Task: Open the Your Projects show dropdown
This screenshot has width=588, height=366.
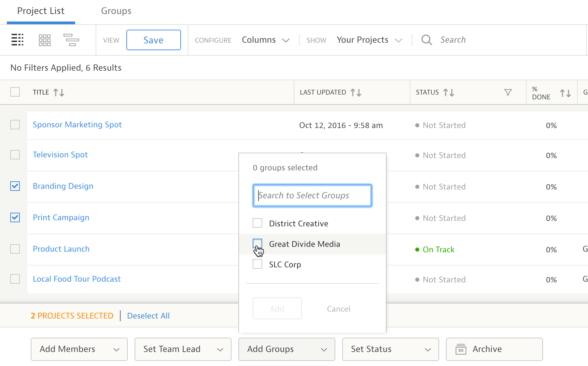Action: click(369, 40)
